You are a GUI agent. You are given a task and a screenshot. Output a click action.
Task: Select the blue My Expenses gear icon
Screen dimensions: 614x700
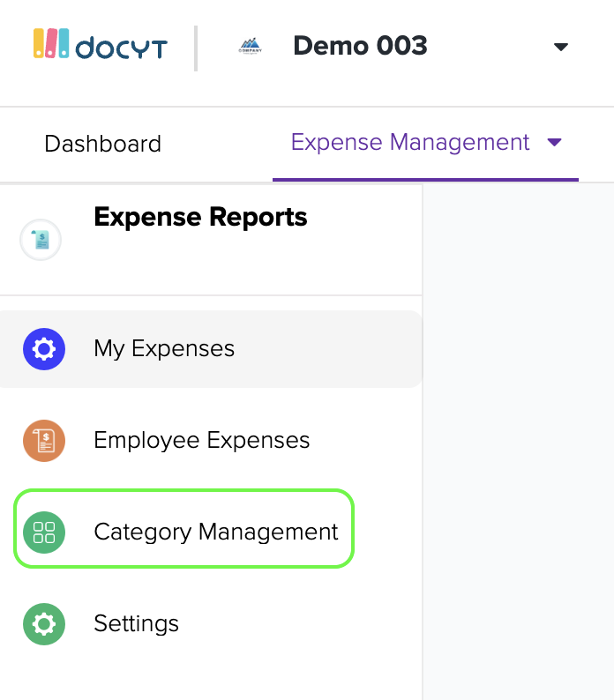click(44, 349)
